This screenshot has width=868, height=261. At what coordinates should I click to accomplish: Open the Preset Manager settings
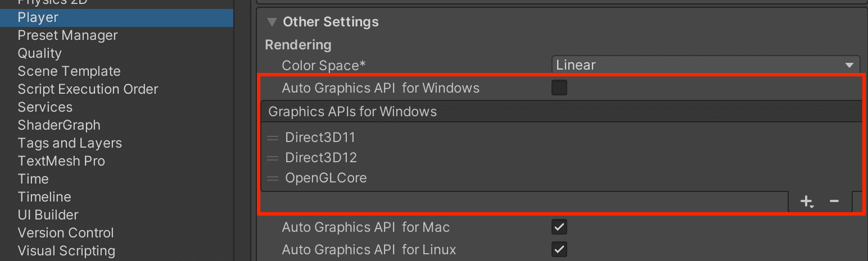67,35
